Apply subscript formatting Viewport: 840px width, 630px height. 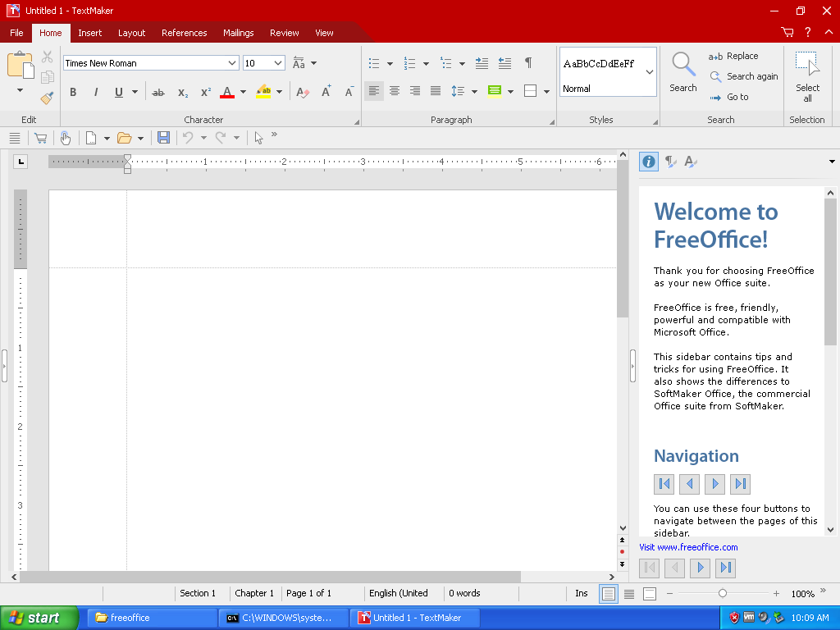click(x=183, y=92)
